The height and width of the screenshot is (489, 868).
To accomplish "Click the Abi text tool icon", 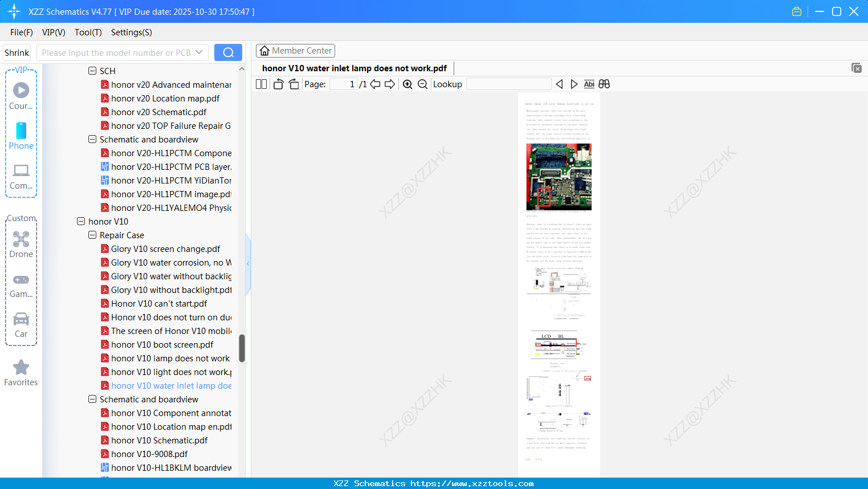I will (x=589, y=84).
